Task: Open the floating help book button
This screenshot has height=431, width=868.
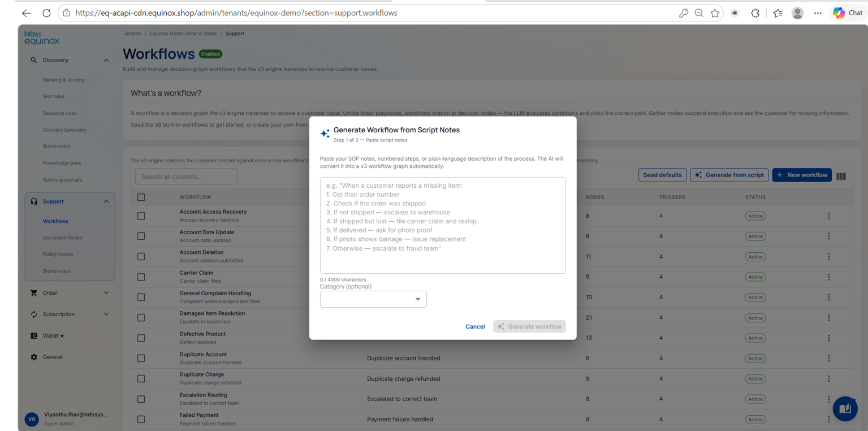Action: point(845,408)
